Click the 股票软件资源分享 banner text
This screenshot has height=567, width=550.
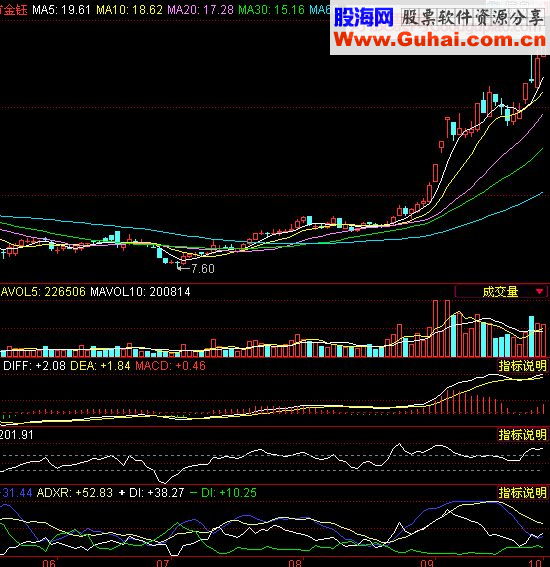(x=472, y=17)
